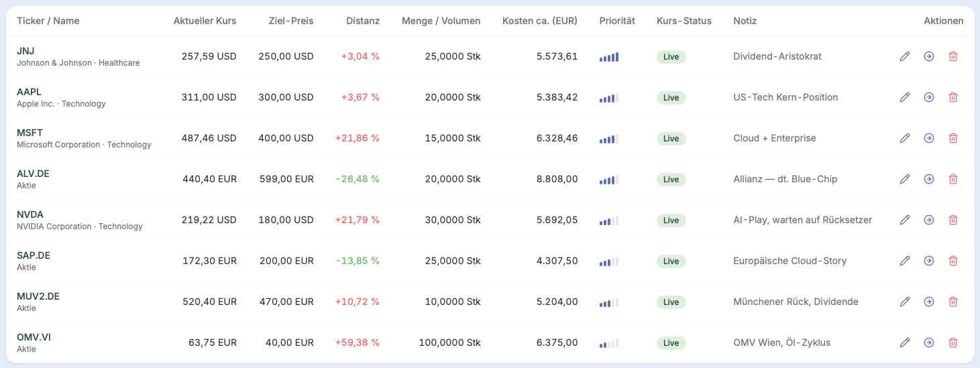The image size is (980, 368).
Task: Edit the NVDA watchlist entry
Action: click(905, 221)
